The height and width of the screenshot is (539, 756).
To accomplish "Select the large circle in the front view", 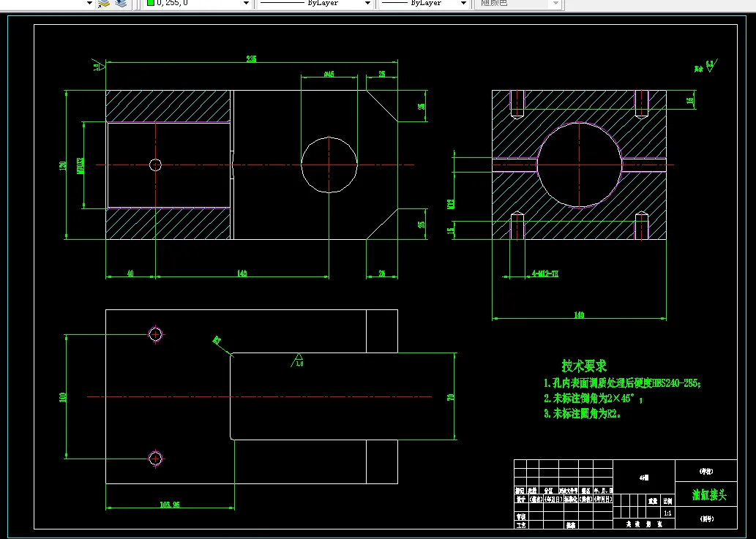I will click(329, 165).
